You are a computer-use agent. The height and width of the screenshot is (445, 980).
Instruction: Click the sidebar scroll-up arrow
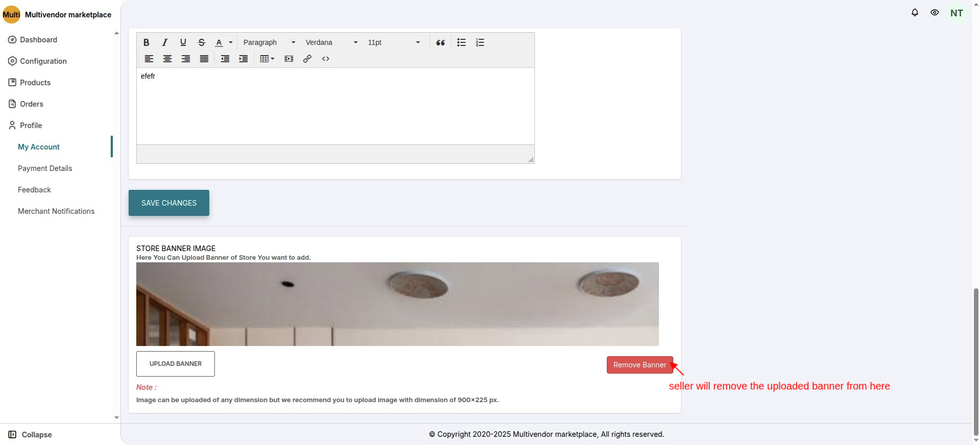click(x=116, y=33)
